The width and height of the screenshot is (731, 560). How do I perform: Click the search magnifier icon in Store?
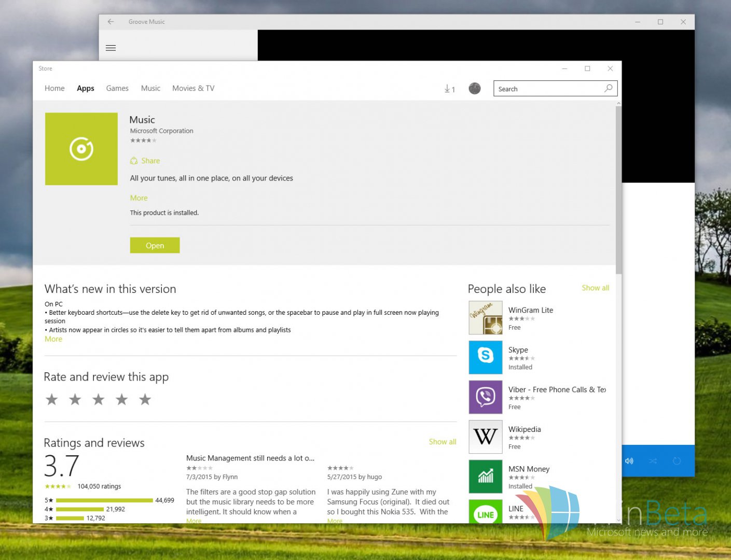click(x=608, y=89)
